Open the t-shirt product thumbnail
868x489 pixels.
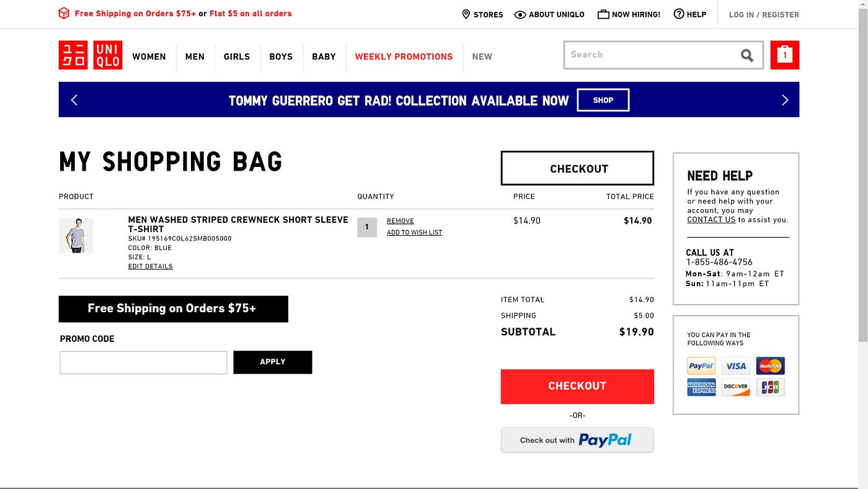click(x=76, y=235)
